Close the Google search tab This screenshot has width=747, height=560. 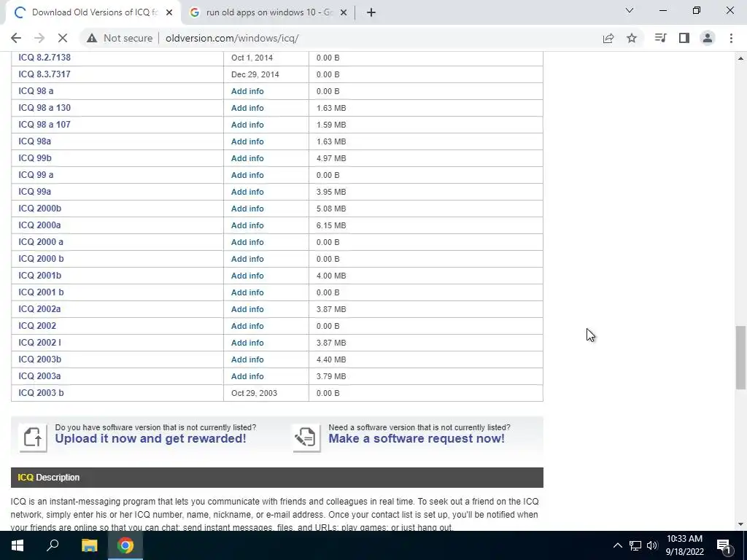click(x=343, y=12)
